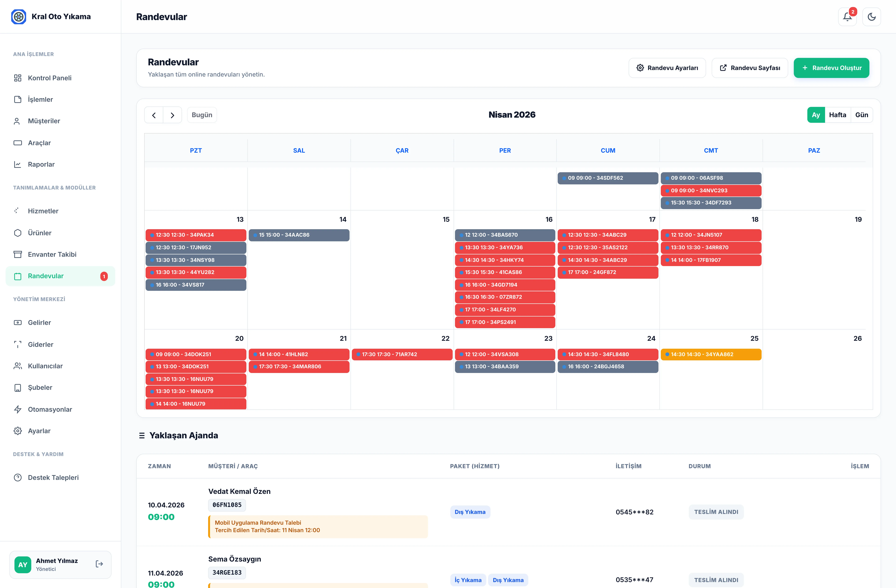Create a new appointment with Randevu Oluştur
This screenshot has height=588, width=896.
(831, 68)
